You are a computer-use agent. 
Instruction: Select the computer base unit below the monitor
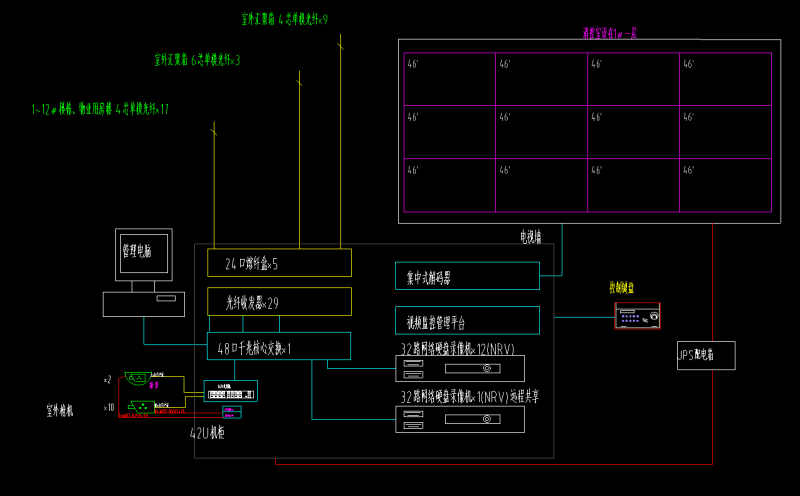coord(143,304)
